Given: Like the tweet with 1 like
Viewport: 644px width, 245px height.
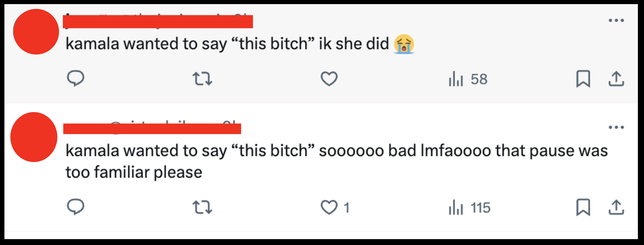Looking at the screenshot, I should point(330,207).
